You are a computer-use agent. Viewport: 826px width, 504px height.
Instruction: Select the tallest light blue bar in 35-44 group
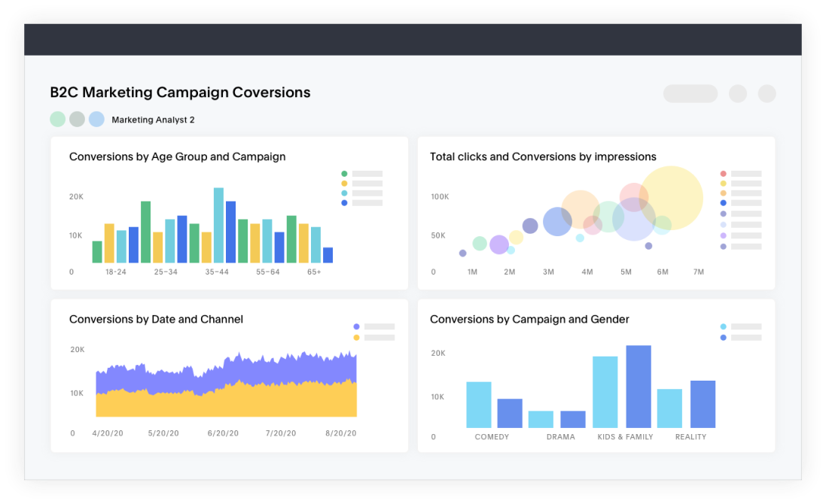[218, 225]
